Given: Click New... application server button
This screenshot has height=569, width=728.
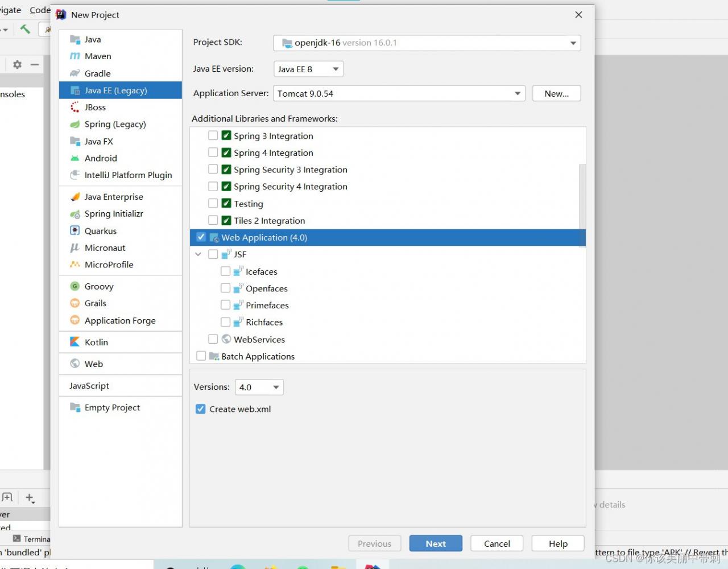Looking at the screenshot, I should [556, 93].
